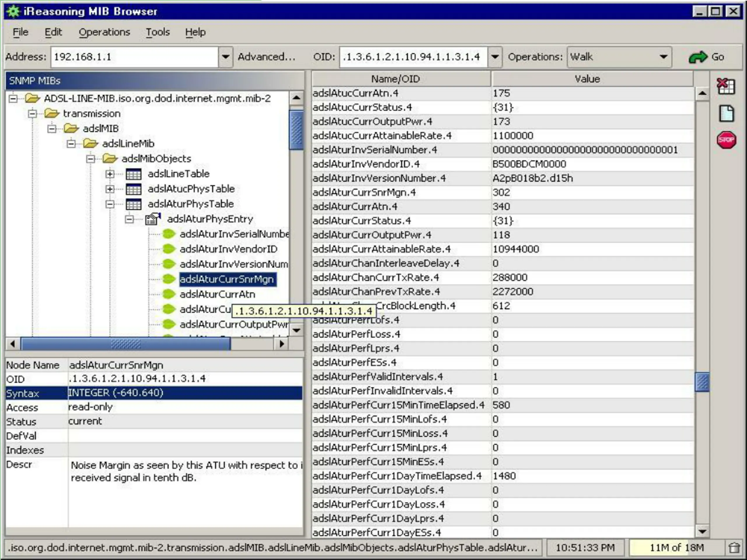The width and height of the screenshot is (747, 560).
Task: Click the Access read-only detail row
Action: pyautogui.click(x=154, y=407)
